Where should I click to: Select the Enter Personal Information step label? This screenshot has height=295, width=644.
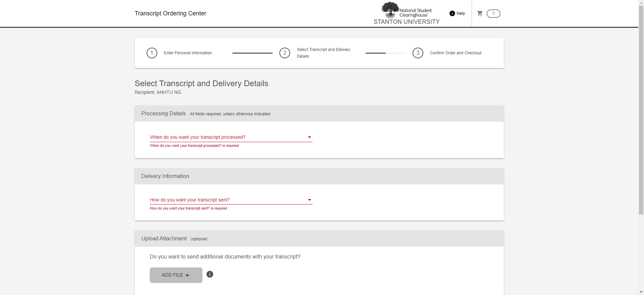coord(187,53)
